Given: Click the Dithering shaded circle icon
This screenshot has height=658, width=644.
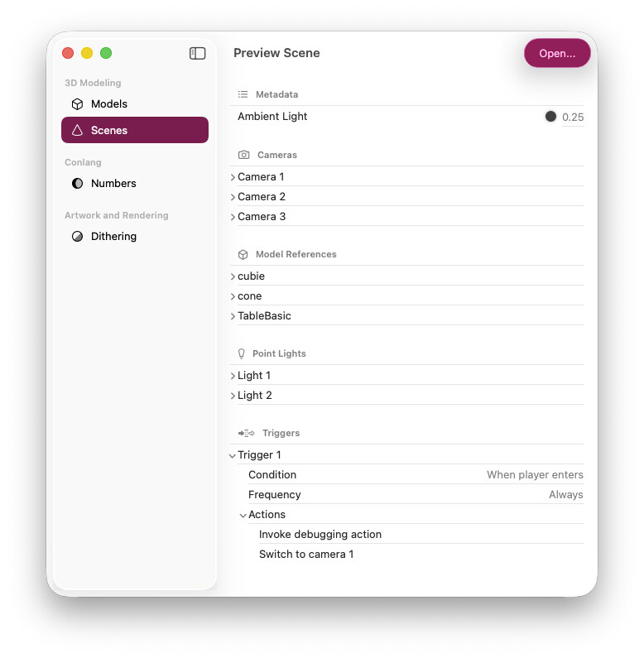Looking at the screenshot, I should pos(77,237).
